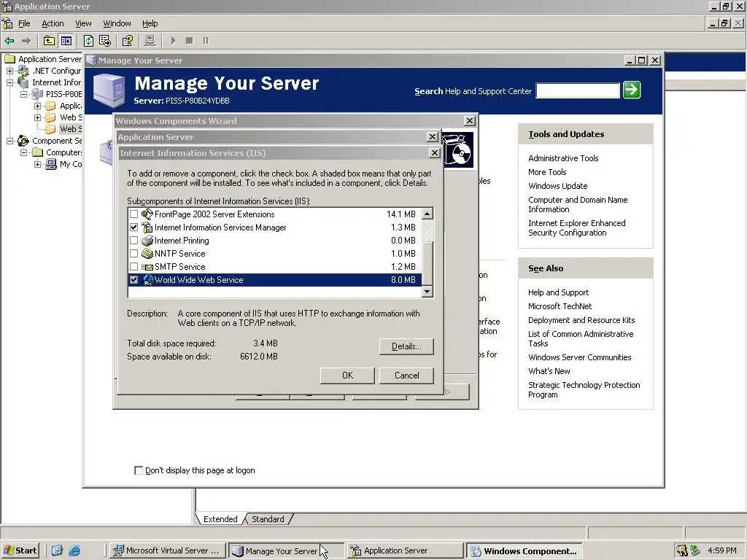
Task: Click the .NET Configuration tree icon
Action: [23, 71]
